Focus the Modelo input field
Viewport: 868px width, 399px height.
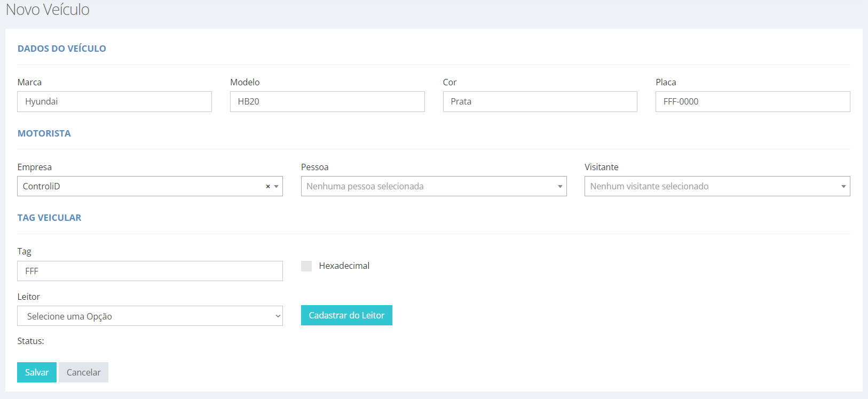327,101
